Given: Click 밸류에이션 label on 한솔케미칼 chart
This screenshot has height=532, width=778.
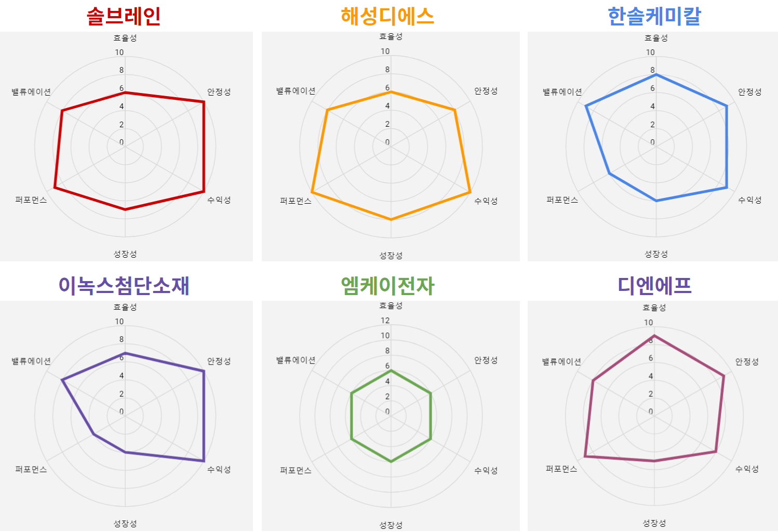Looking at the screenshot, I should [x=562, y=92].
